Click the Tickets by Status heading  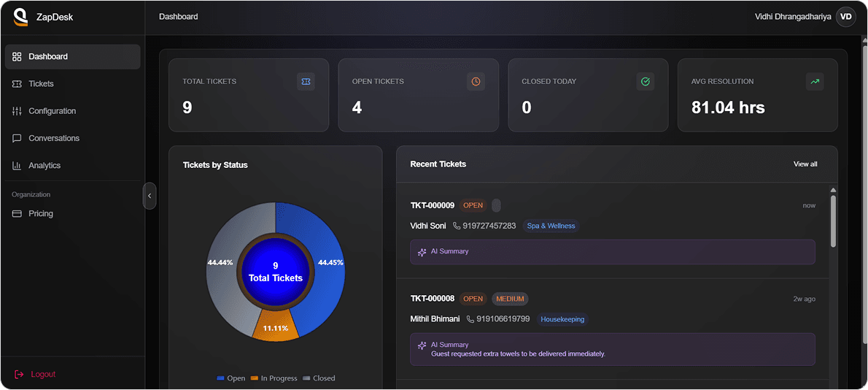coord(215,165)
